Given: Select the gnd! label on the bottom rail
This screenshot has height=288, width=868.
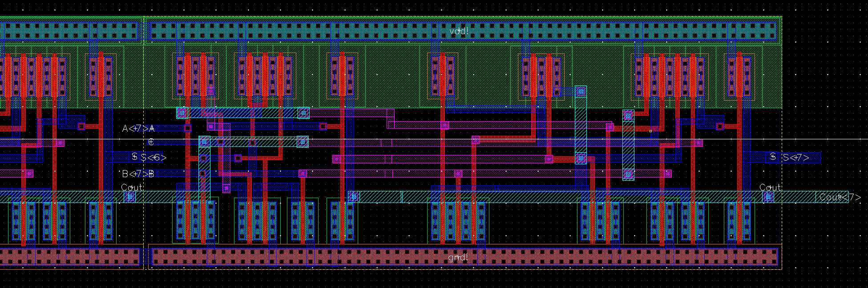Looking at the screenshot, I should coord(457,258).
